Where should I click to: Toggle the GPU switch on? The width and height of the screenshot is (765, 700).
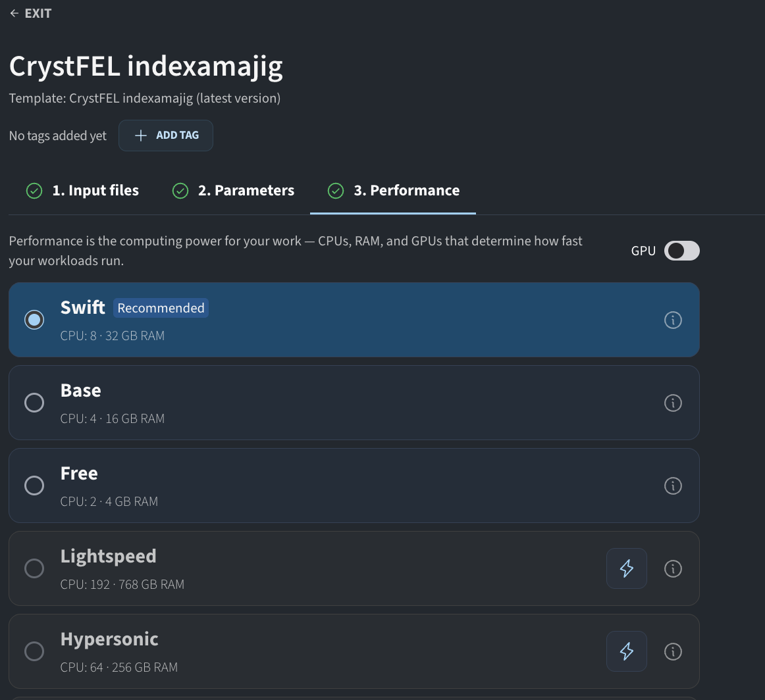[681, 251]
